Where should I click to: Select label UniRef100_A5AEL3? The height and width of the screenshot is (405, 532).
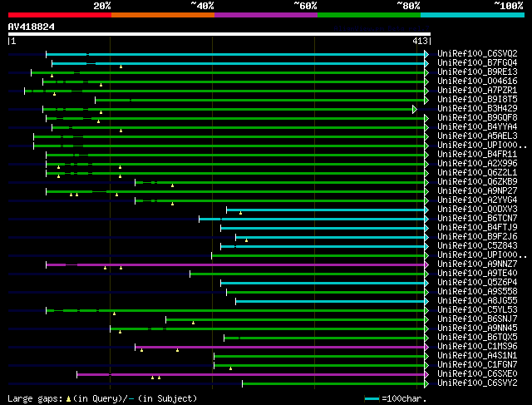click(x=477, y=136)
